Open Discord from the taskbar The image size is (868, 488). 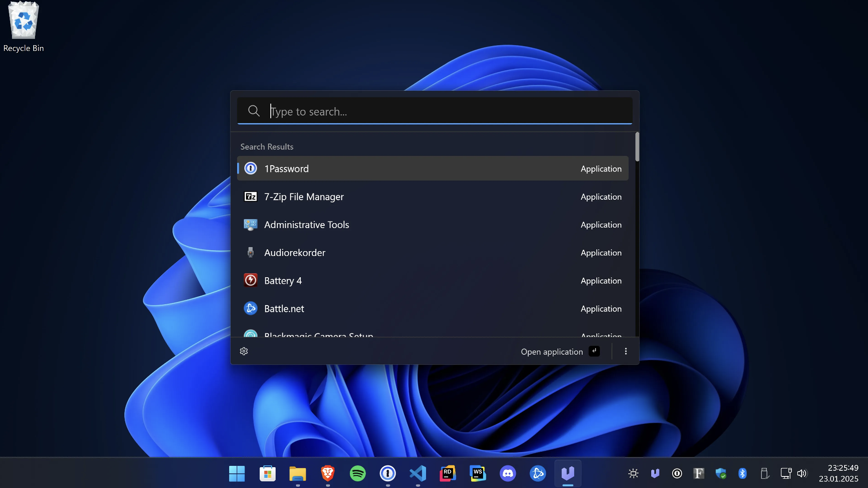click(x=507, y=473)
